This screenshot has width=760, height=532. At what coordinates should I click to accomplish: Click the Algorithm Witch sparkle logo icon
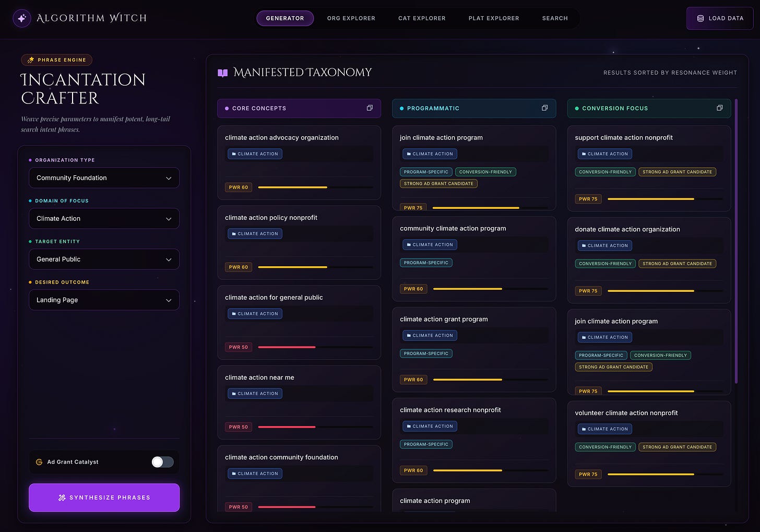[22, 18]
